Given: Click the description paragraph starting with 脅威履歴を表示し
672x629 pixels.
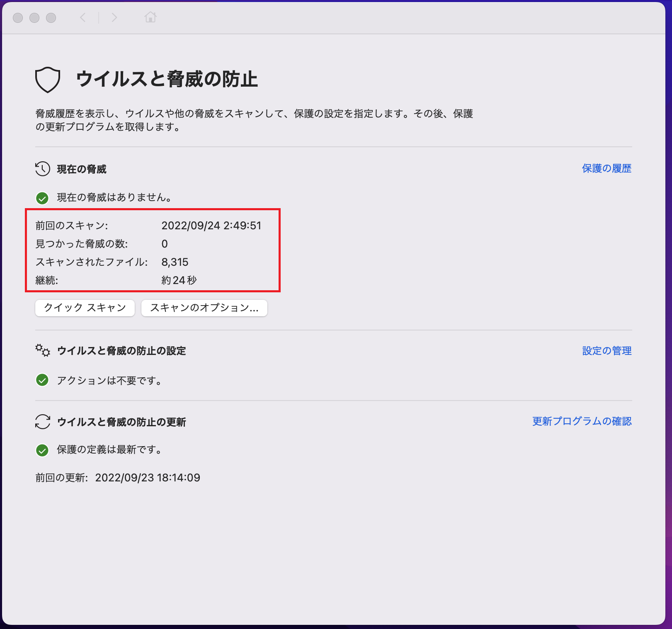Looking at the screenshot, I should click(254, 120).
